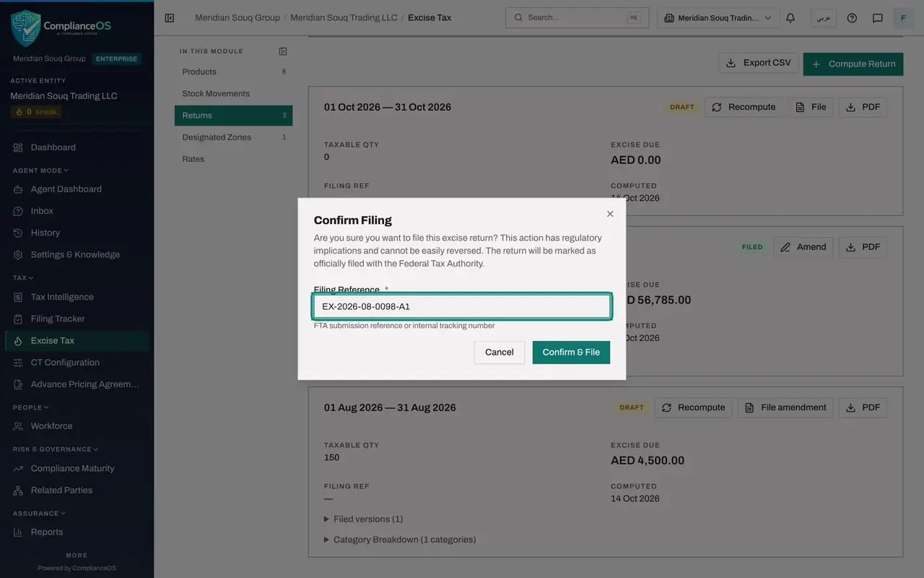Amend the filed return
The image size is (924, 578).
click(803, 247)
